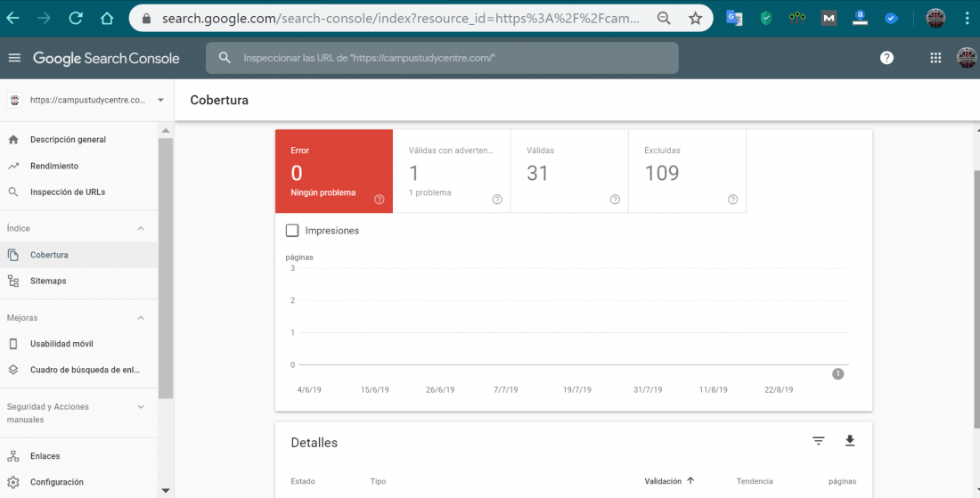Focus the Inspeccionar las URL search field
This screenshot has height=498, width=980.
coord(442,58)
